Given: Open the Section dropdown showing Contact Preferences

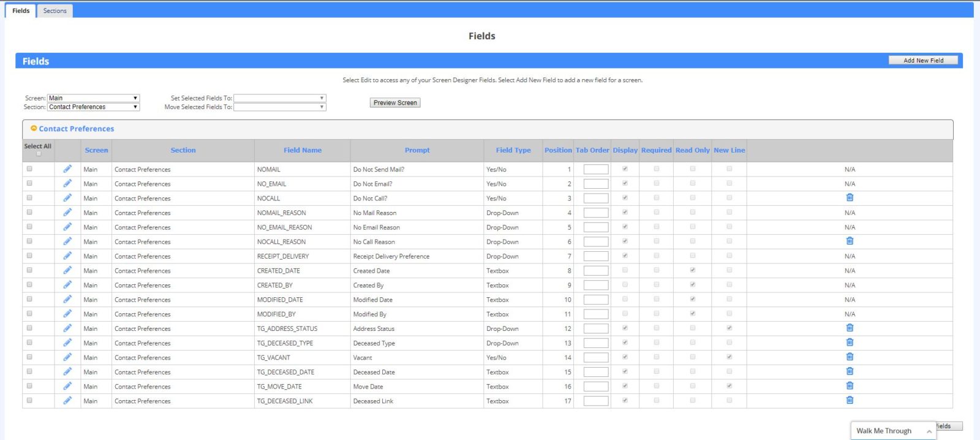Looking at the screenshot, I should (x=94, y=107).
